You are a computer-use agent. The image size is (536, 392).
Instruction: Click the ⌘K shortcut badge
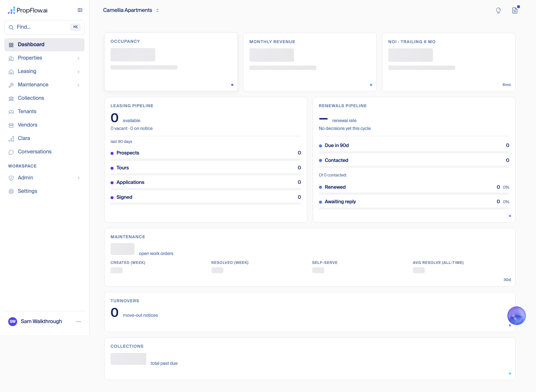[75, 27]
